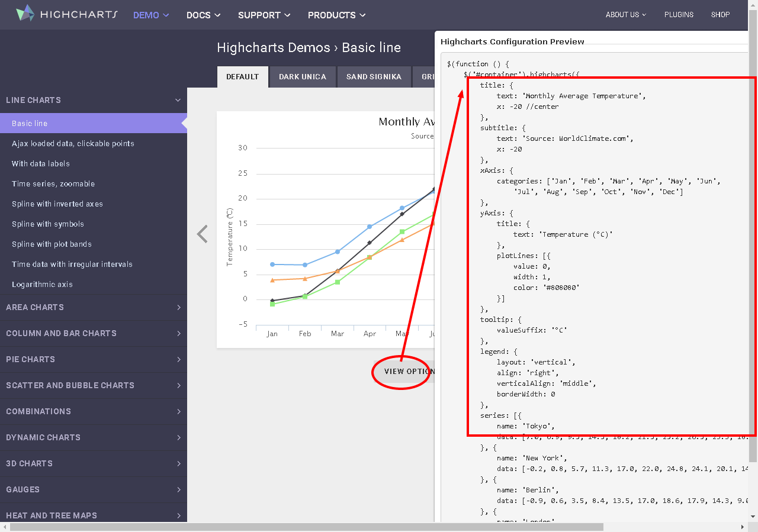Click the orange London triangle point at Jan

click(272, 280)
